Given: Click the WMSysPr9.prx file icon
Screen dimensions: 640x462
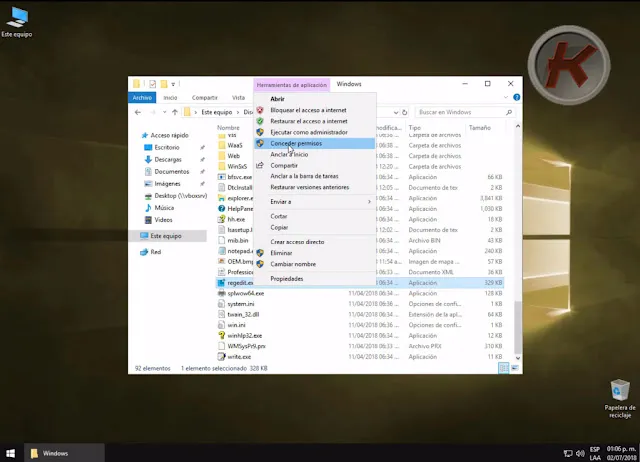Looking at the screenshot, I should click(221, 346).
